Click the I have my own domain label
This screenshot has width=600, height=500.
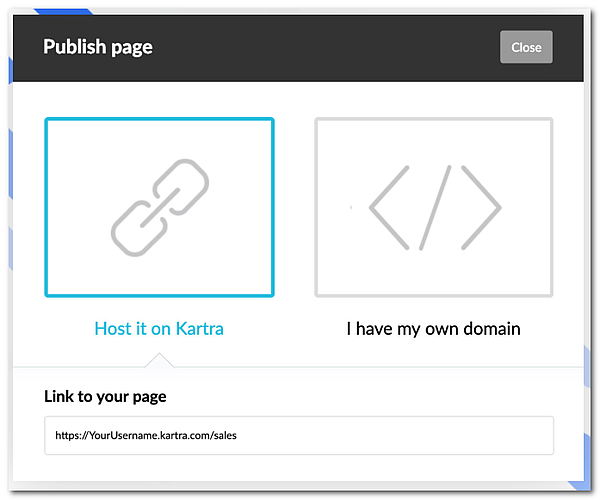coord(434,329)
